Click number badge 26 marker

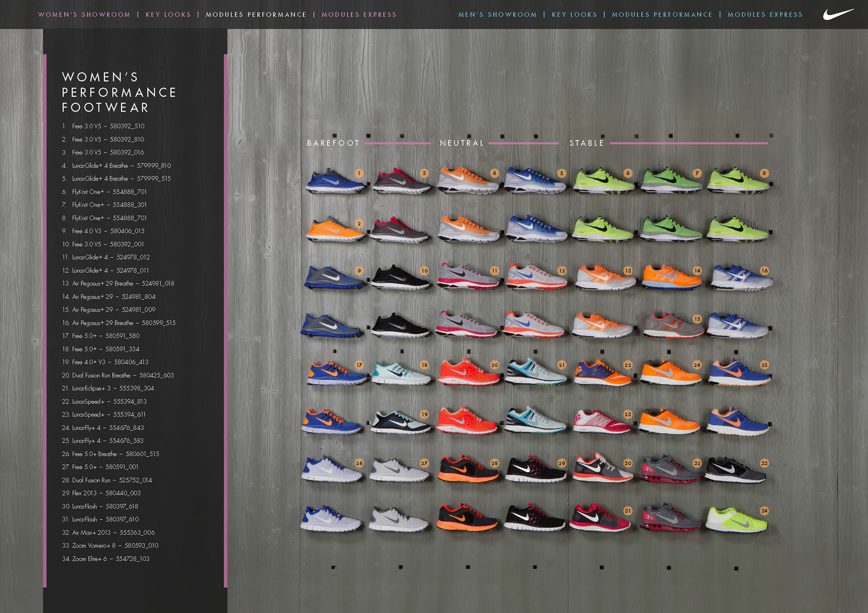tap(359, 463)
